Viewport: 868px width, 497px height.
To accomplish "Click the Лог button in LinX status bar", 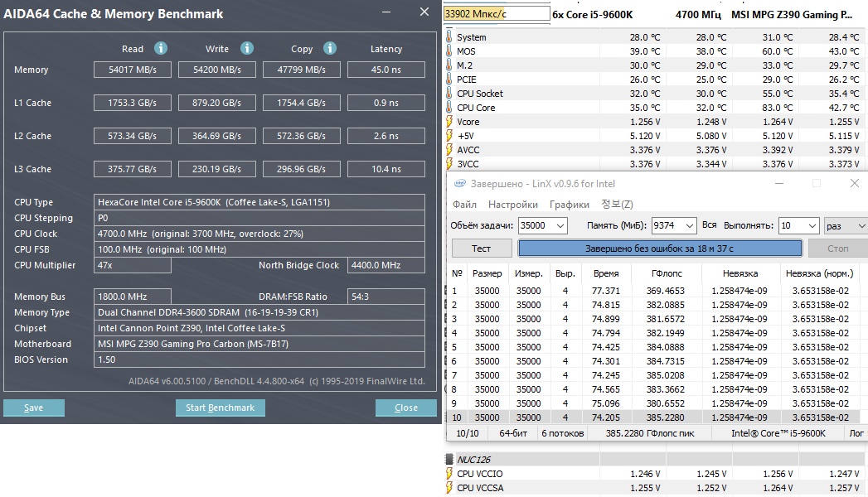I will [856, 433].
